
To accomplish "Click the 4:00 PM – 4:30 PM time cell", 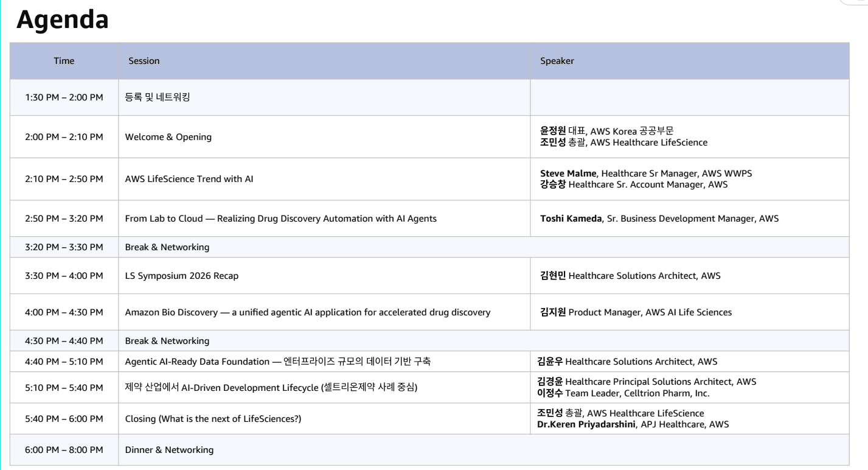I will coord(64,312).
